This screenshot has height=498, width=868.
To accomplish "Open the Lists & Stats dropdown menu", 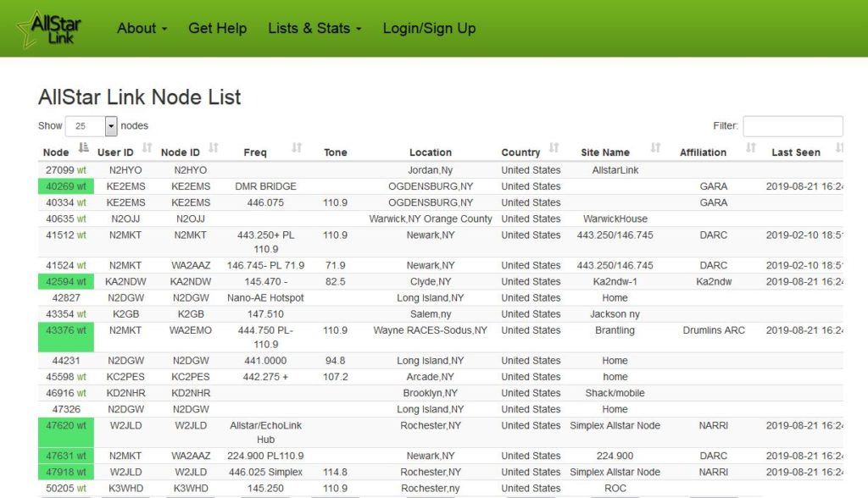I will 314,28.
